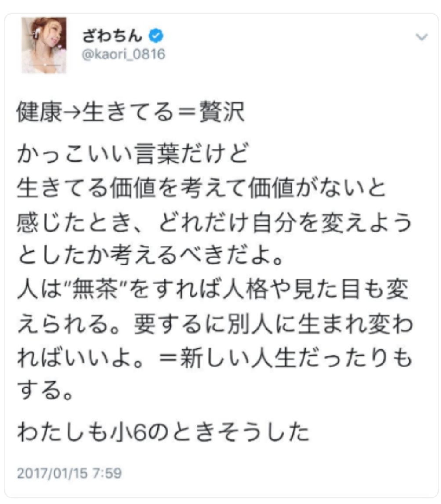The height and width of the screenshot is (504, 441).
Task: Click the line starting ればいいよ。＝新しい
Action: tap(215, 358)
